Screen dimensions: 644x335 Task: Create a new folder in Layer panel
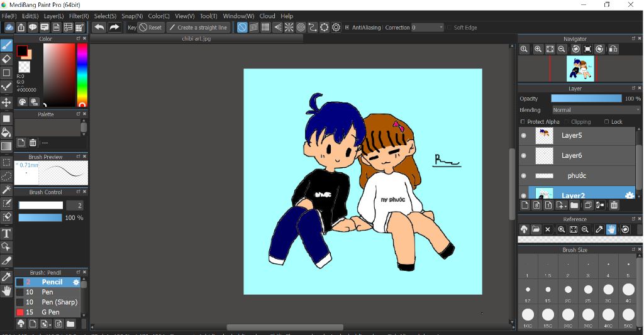pyautogui.click(x=574, y=206)
